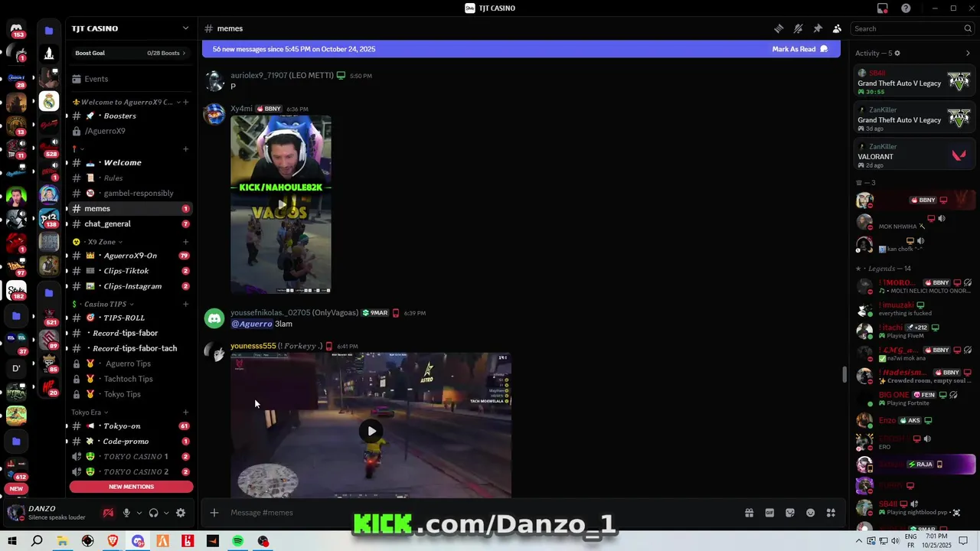980x551 pixels.
Task: Open the Clips-Tiktok channel
Action: click(x=130, y=271)
